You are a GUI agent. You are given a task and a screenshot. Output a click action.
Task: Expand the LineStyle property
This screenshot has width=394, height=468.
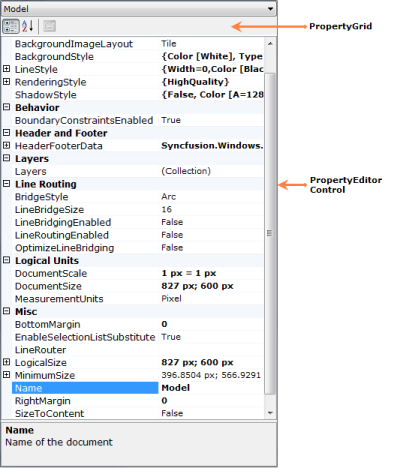click(x=6, y=69)
